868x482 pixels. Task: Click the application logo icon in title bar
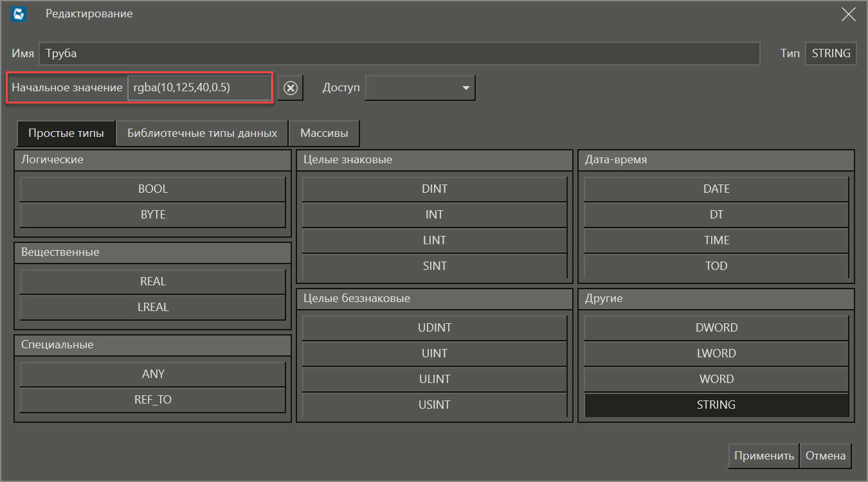pos(19,14)
